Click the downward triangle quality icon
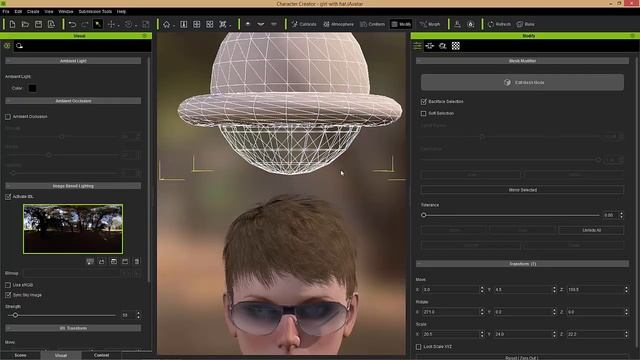Viewport: 640px width, 360px height. (261, 24)
